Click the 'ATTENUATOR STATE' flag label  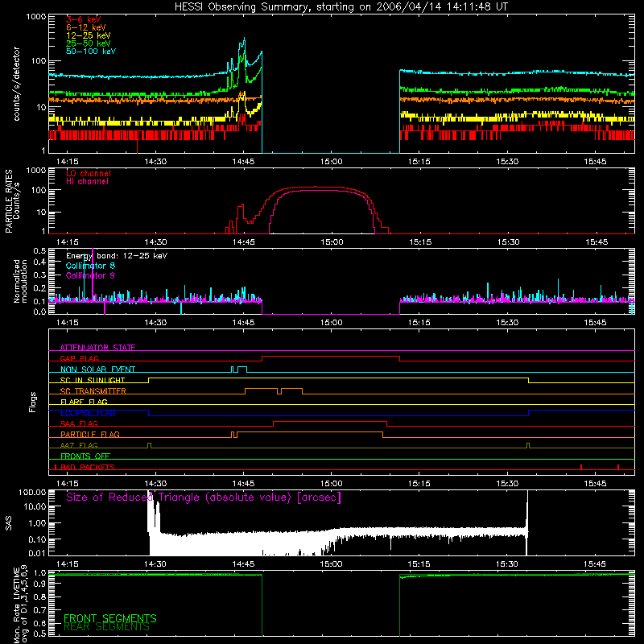[x=97, y=348]
